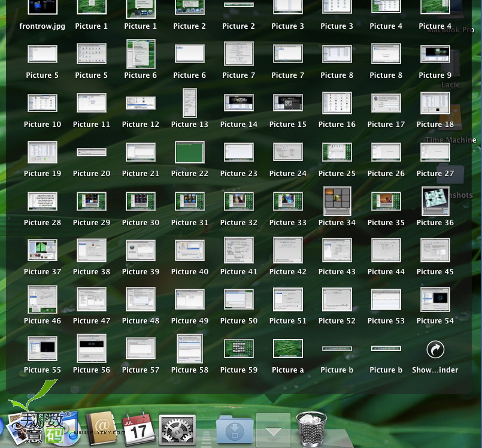Open Picture 9 from the stack grid

tap(435, 54)
